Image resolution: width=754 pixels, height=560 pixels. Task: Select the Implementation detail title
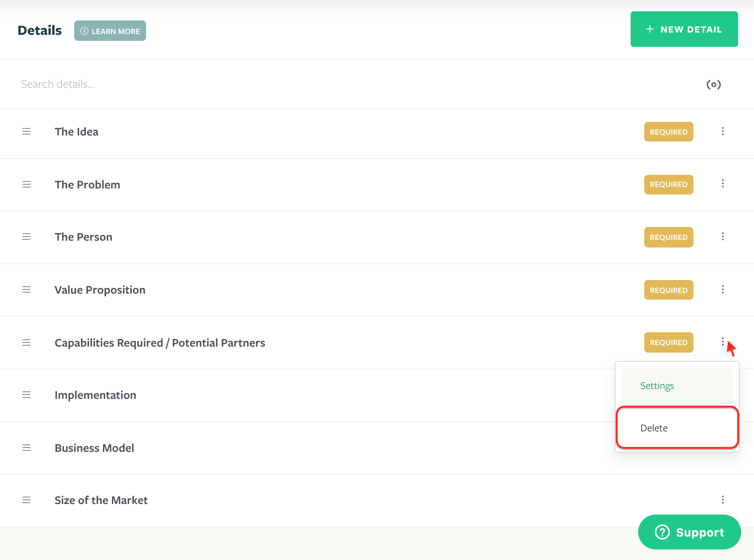click(95, 395)
